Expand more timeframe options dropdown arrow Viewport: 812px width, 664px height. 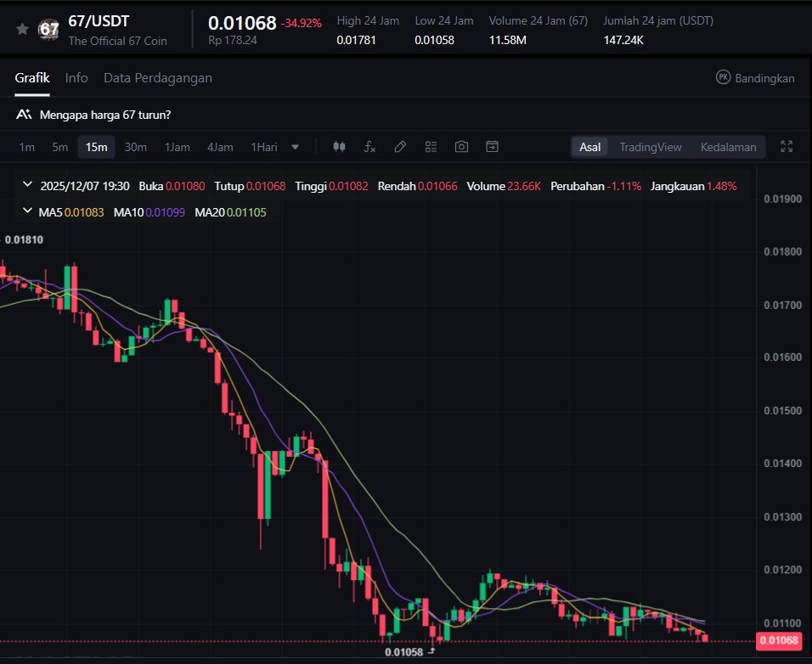pyautogui.click(x=296, y=147)
